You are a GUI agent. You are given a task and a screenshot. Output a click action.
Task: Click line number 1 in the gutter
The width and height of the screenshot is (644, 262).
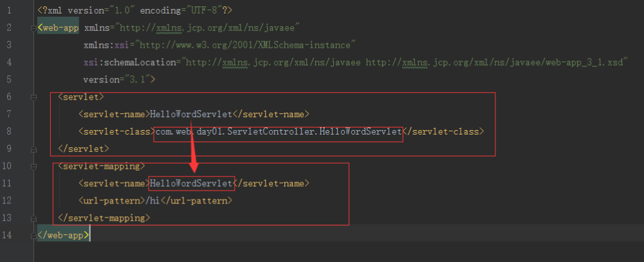click(9, 10)
